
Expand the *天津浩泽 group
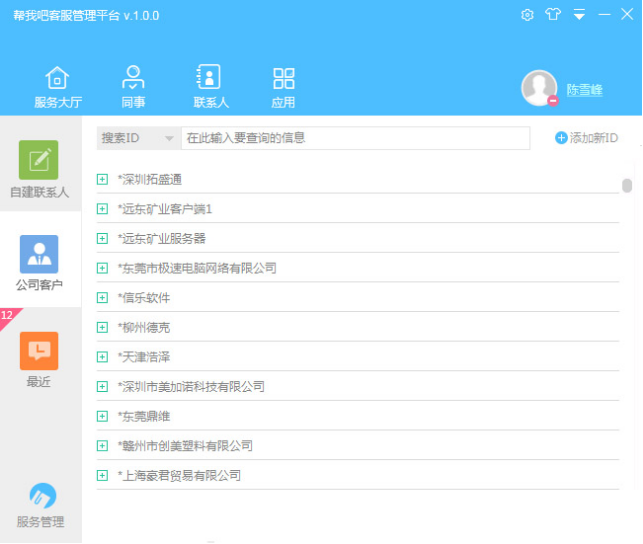click(x=102, y=357)
